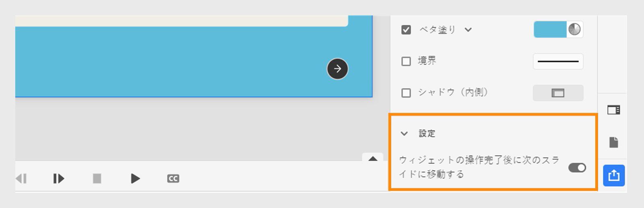Viewport: 644px width, 208px height.
Task: Click the blue share export button
Action: click(614, 175)
